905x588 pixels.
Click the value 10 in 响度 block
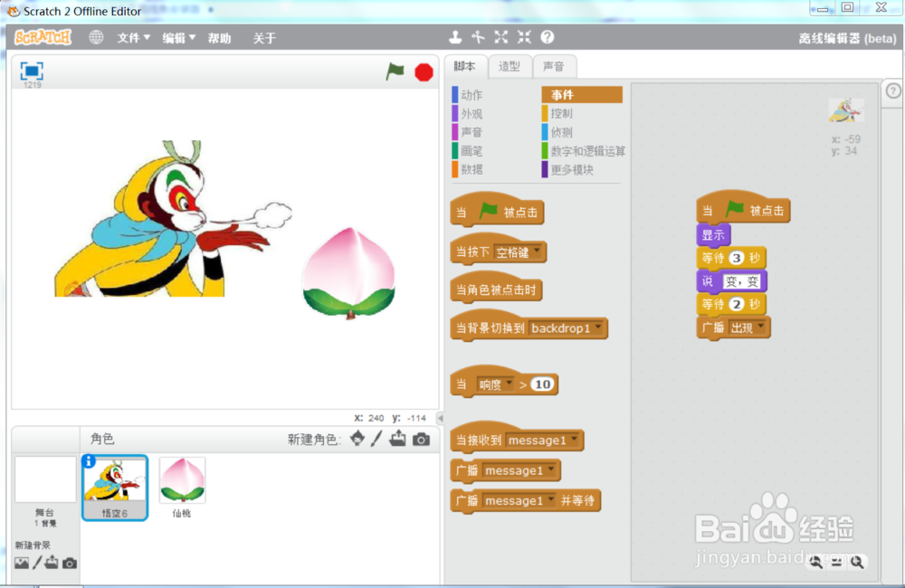coord(542,384)
